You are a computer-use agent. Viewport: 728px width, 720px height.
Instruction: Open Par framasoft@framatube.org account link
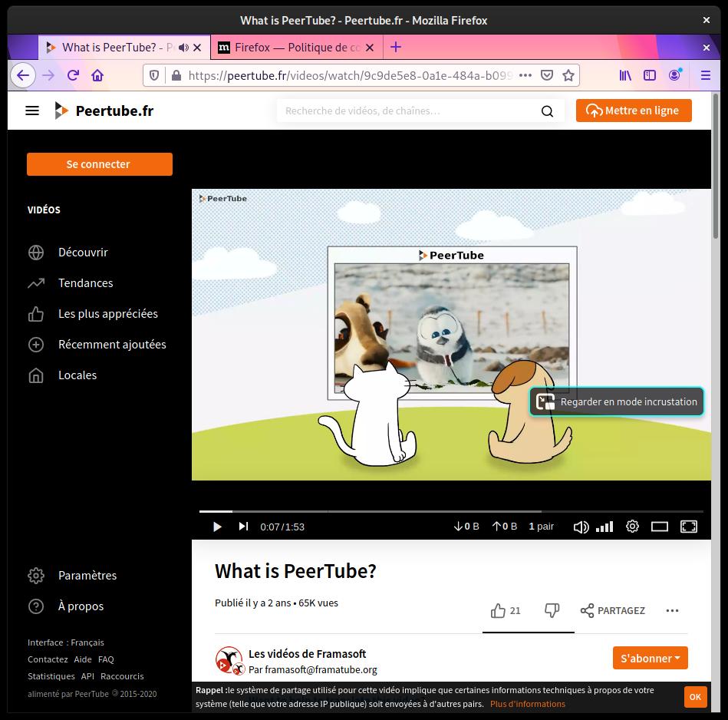point(313,669)
